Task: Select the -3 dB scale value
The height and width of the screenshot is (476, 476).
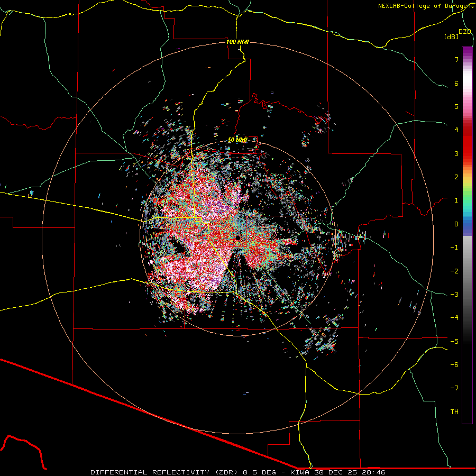Action: [x=454, y=295]
